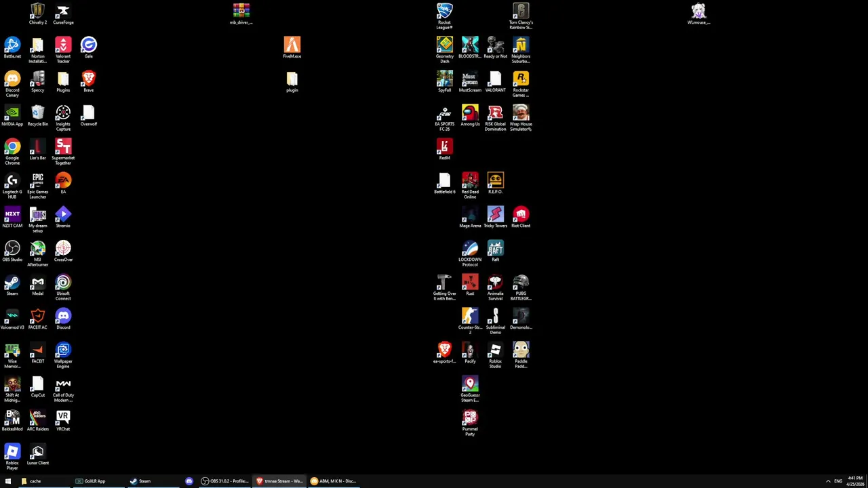Viewport: 868px width, 488px height.
Task: Select the WLmouse desktop icon
Action: point(698,14)
